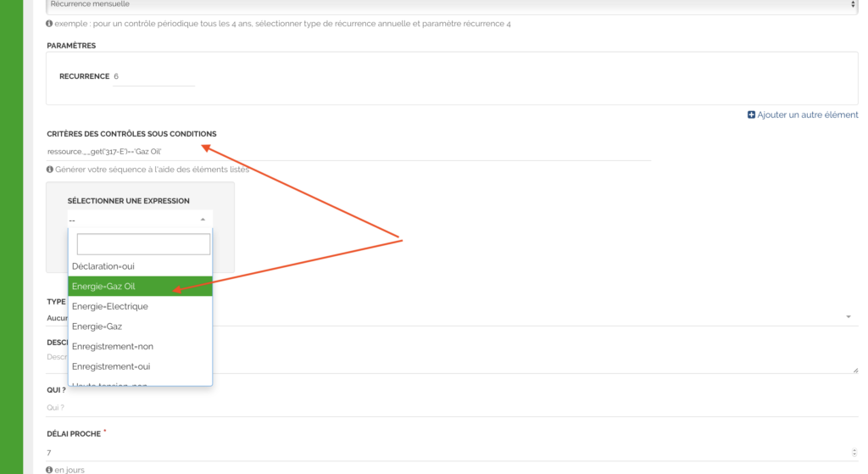Expand the Type dropdown arrow at right
This screenshot has height=474, width=868.
pyautogui.click(x=849, y=317)
